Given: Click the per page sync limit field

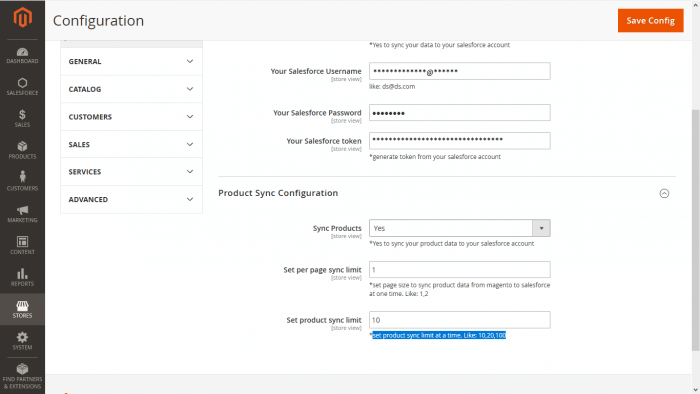Looking at the screenshot, I should tap(459, 270).
